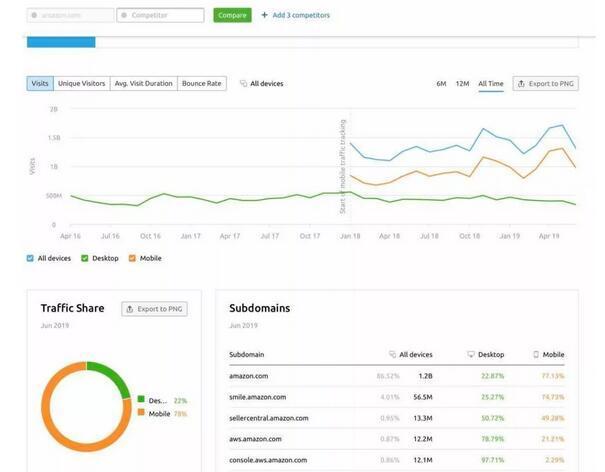605x472 pixels.
Task: Click the Competitor input field
Action: pyautogui.click(x=161, y=16)
